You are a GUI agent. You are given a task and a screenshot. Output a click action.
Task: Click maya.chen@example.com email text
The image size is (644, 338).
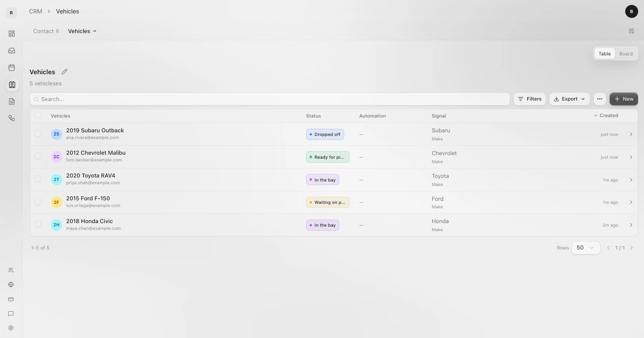93,228
